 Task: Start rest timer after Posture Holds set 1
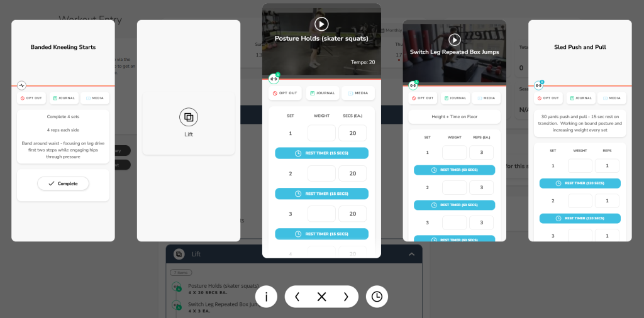321,153
